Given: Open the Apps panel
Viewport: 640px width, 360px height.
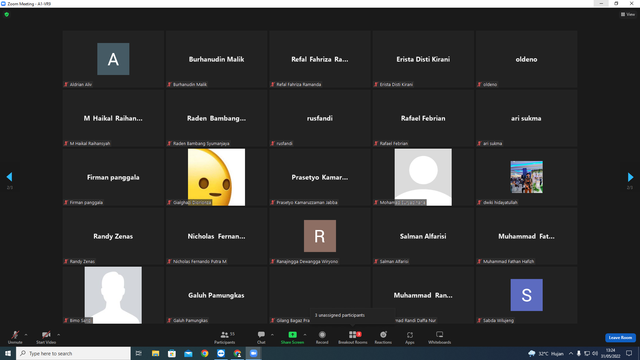Looking at the screenshot, I should pos(410,337).
